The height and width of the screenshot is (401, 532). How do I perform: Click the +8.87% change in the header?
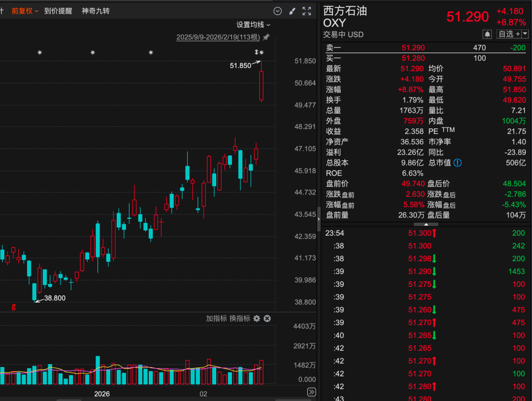point(511,23)
